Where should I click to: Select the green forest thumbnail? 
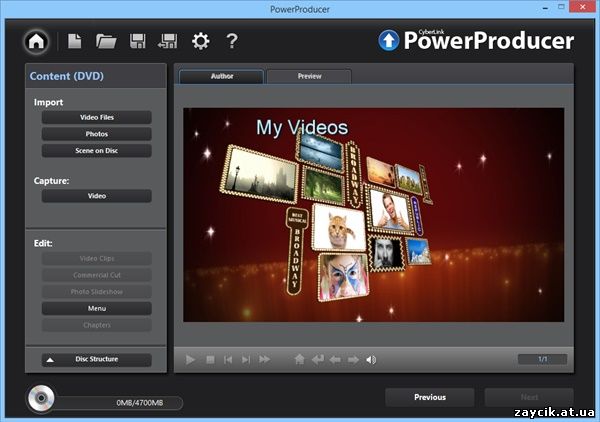coord(323,186)
